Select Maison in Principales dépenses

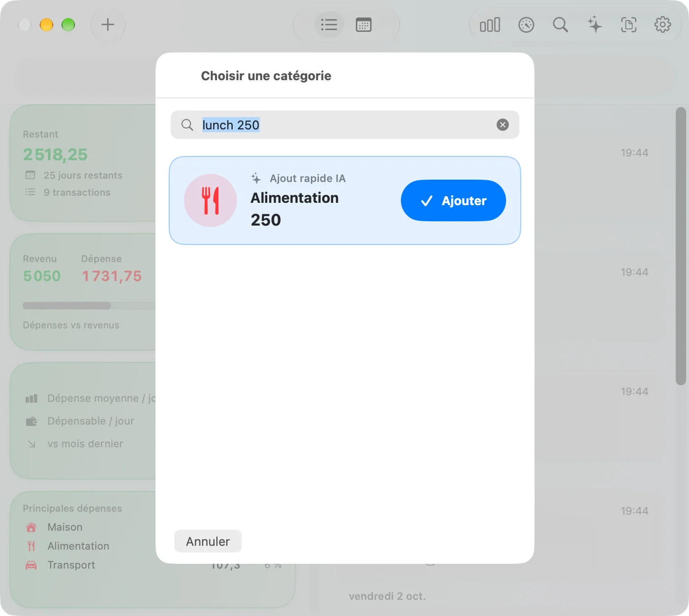pyautogui.click(x=65, y=527)
